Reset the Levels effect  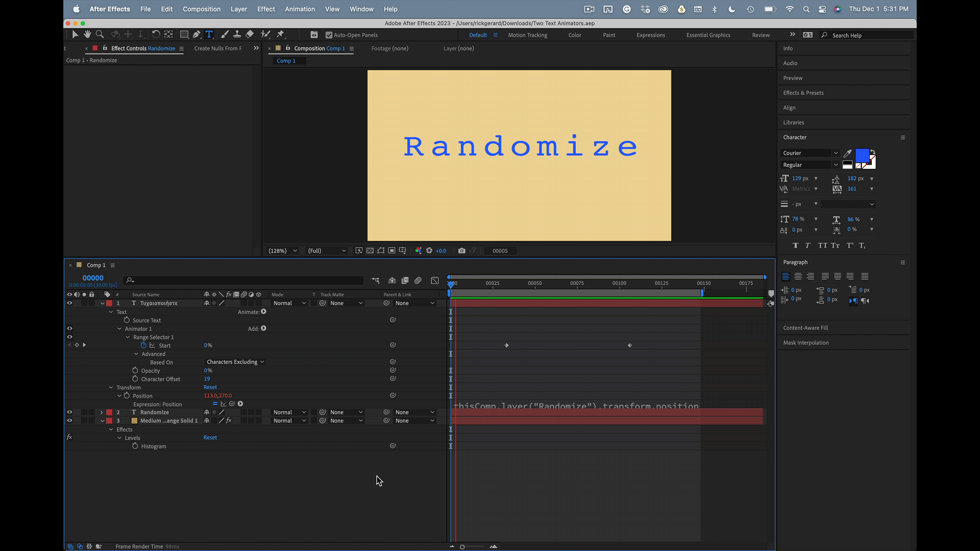210,437
